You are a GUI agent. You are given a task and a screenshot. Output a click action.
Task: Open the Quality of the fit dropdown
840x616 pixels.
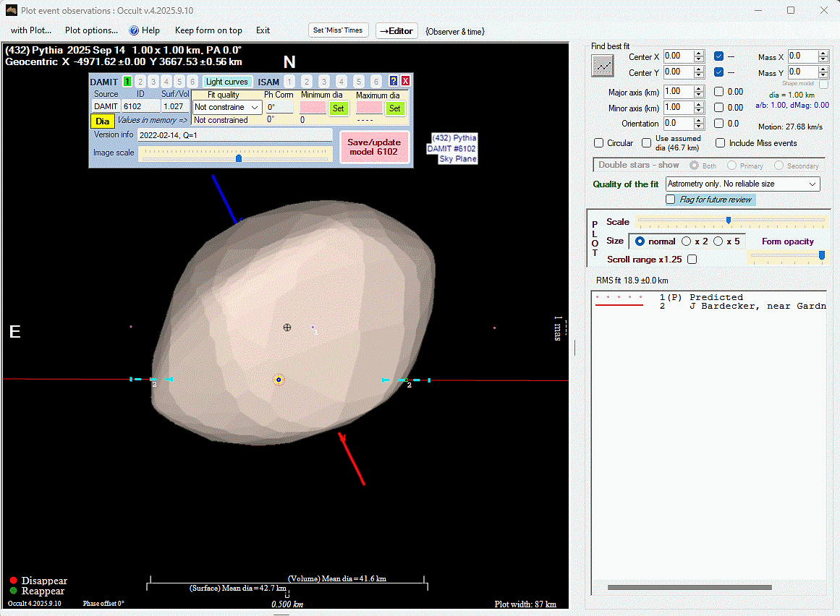click(742, 184)
